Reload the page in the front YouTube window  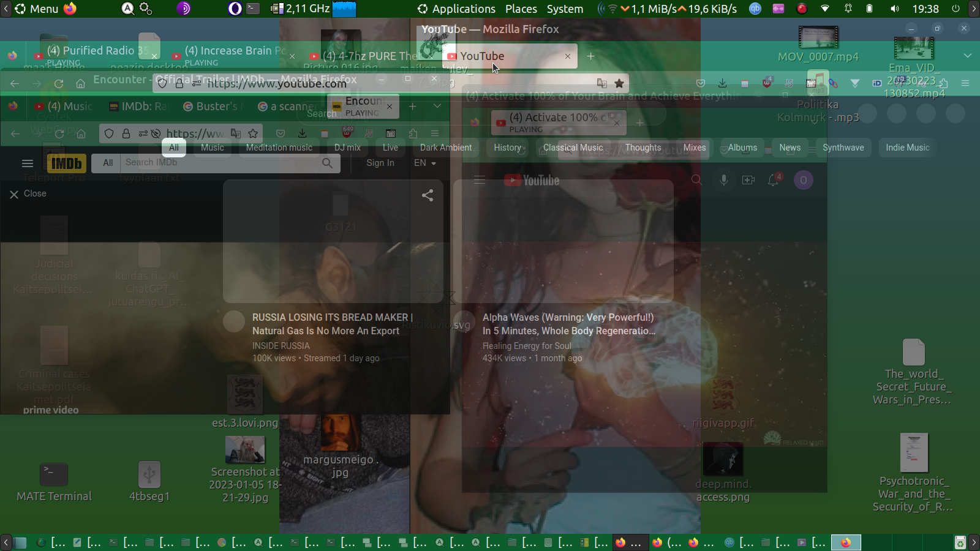(x=59, y=83)
